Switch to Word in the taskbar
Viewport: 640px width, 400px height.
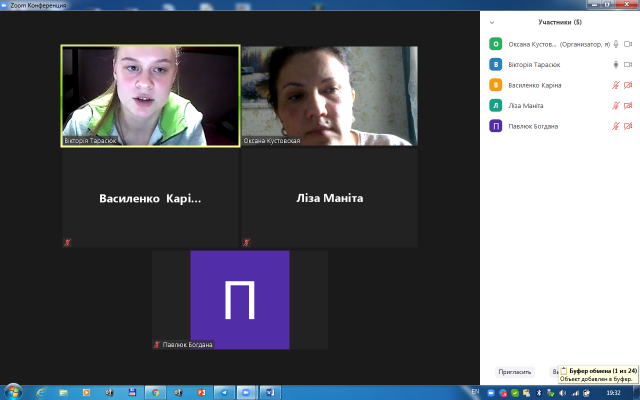point(270,393)
